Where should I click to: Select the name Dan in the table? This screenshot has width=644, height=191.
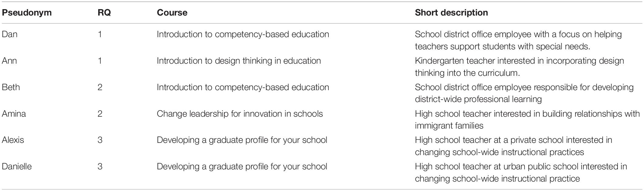10,34
